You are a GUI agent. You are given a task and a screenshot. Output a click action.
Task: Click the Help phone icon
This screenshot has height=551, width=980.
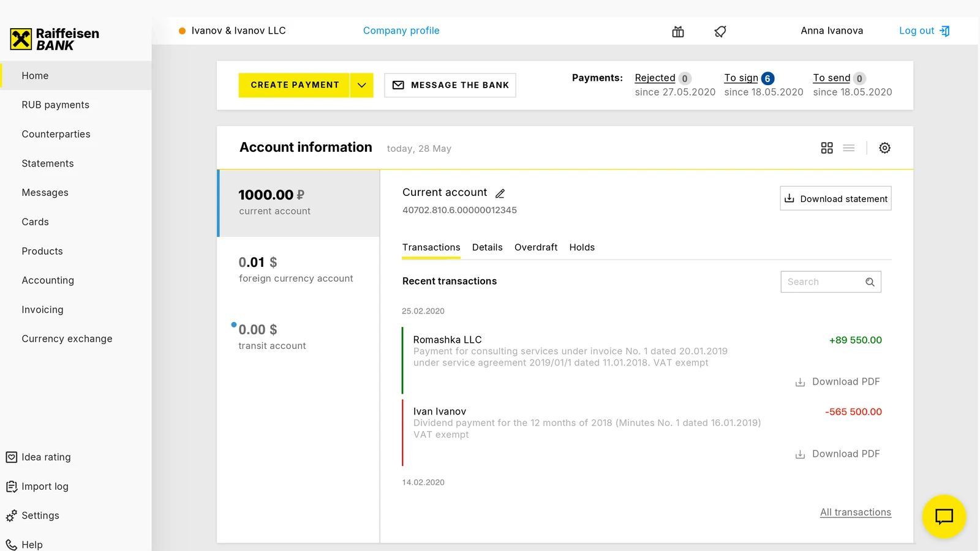point(12,545)
